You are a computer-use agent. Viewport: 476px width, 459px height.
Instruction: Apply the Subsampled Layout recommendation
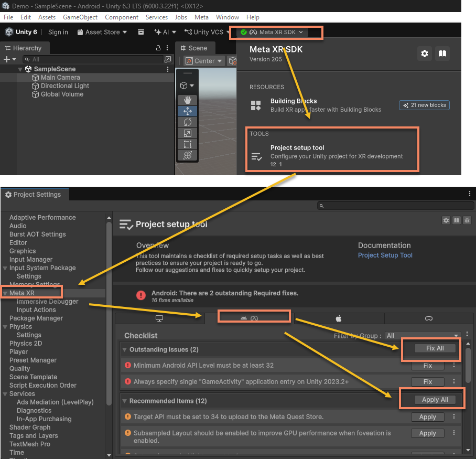[x=427, y=433]
